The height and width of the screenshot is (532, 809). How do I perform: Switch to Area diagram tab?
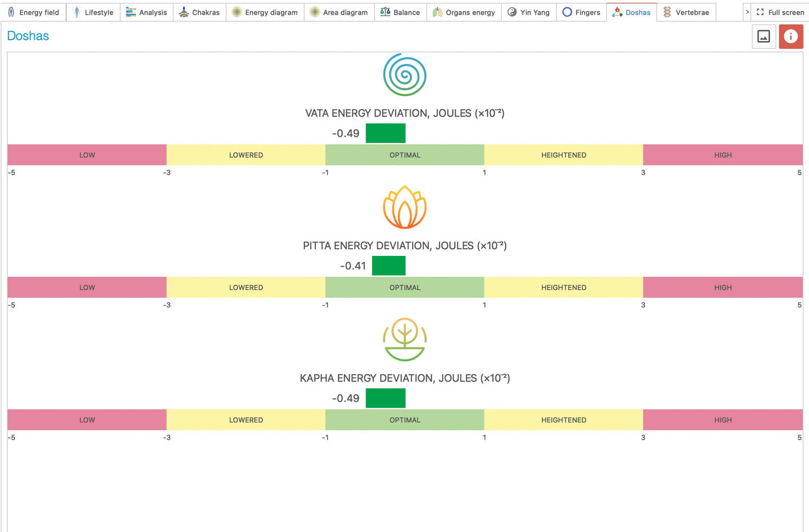[x=339, y=12]
